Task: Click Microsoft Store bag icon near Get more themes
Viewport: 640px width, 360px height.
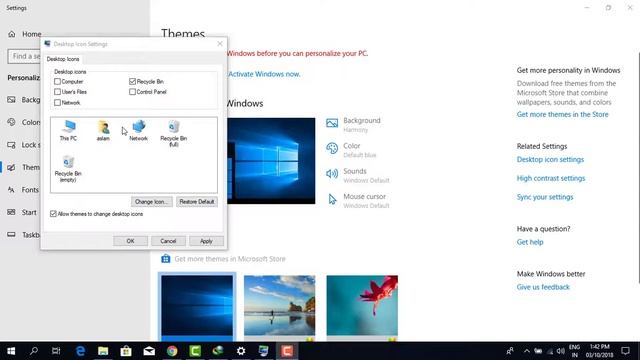Action: point(165,259)
